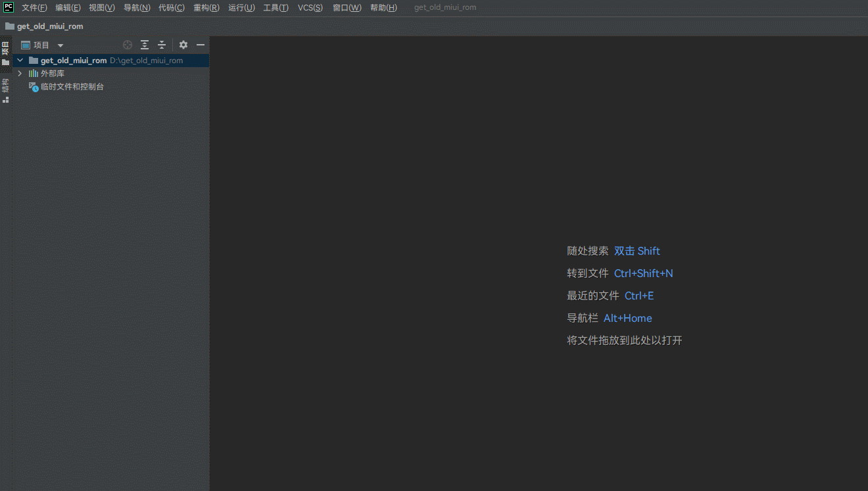Image resolution: width=868 pixels, height=491 pixels.
Task: Open the project panel settings gear
Action: (183, 45)
